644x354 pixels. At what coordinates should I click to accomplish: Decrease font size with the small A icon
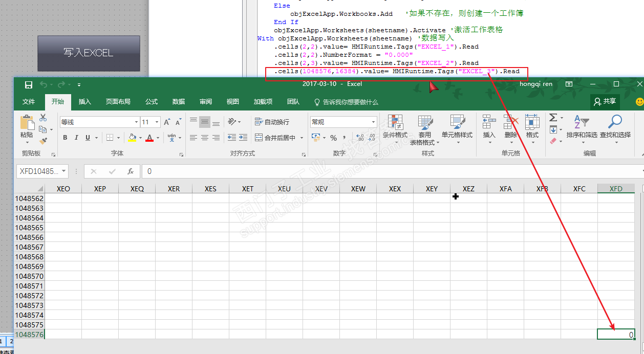point(178,122)
